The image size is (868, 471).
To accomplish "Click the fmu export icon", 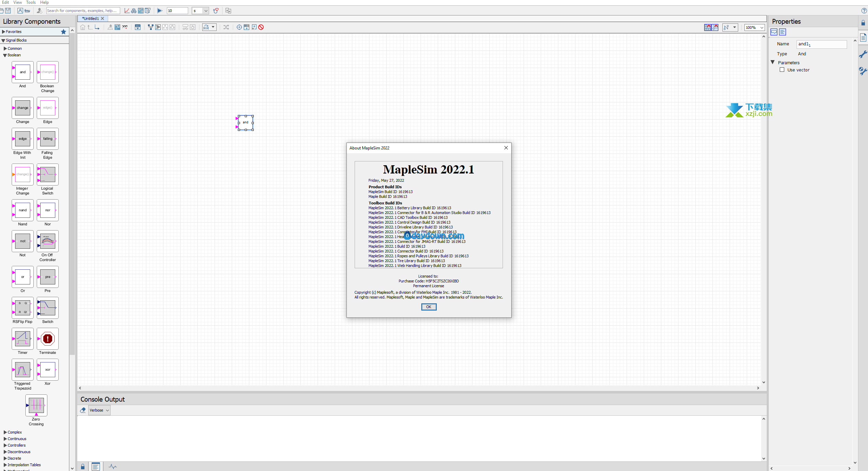I will click(27, 11).
